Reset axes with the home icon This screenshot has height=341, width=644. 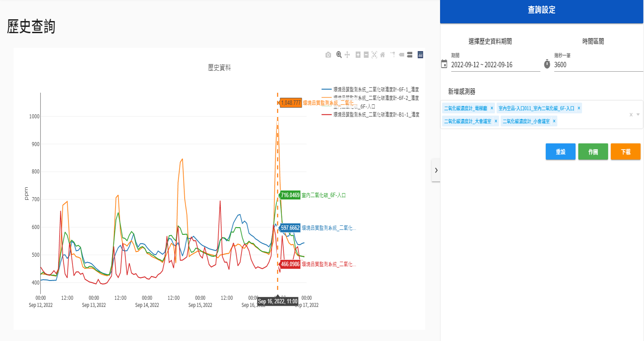(383, 55)
